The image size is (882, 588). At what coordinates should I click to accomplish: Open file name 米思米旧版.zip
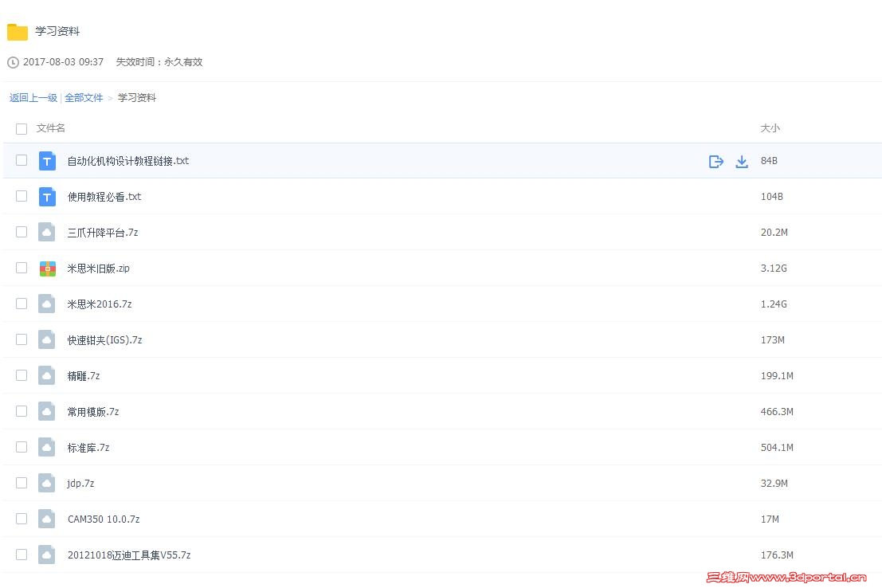click(x=99, y=269)
